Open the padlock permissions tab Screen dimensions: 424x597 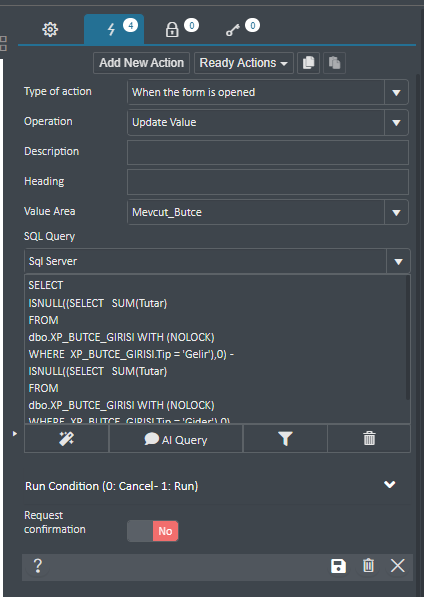(172, 29)
